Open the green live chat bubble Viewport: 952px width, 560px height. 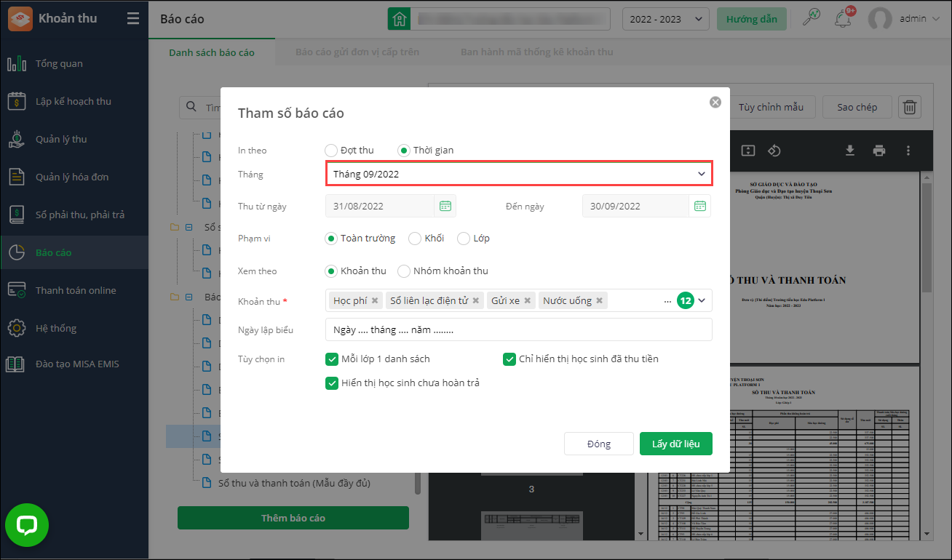click(x=27, y=525)
